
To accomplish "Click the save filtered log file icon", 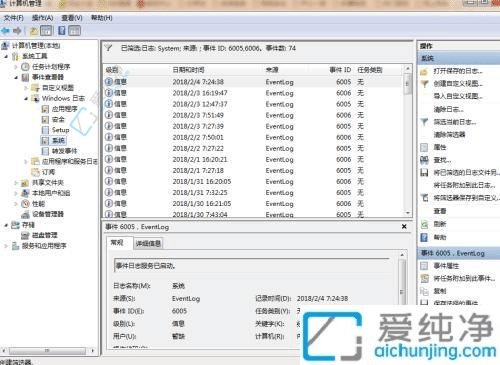I will coord(424,173).
